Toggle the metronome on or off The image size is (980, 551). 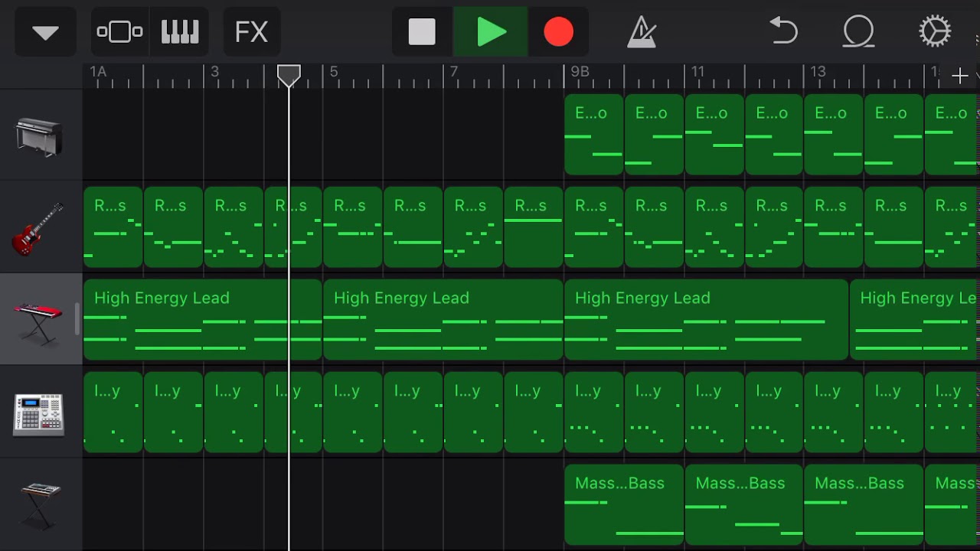point(640,32)
